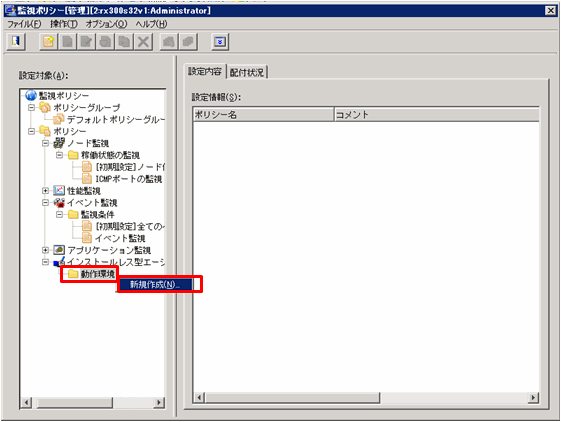Click the greyed-out copy documents toolbar icon
The height and width of the screenshot is (422, 561).
(x=124, y=42)
